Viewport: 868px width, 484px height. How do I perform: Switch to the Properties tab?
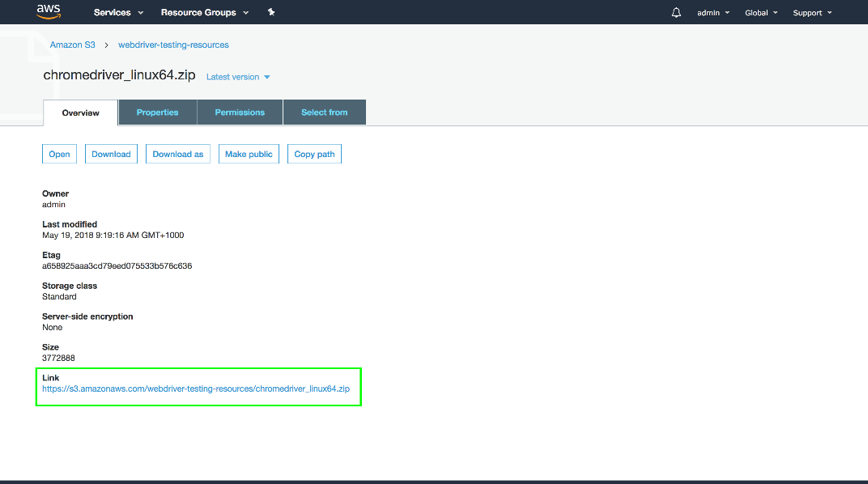(157, 113)
